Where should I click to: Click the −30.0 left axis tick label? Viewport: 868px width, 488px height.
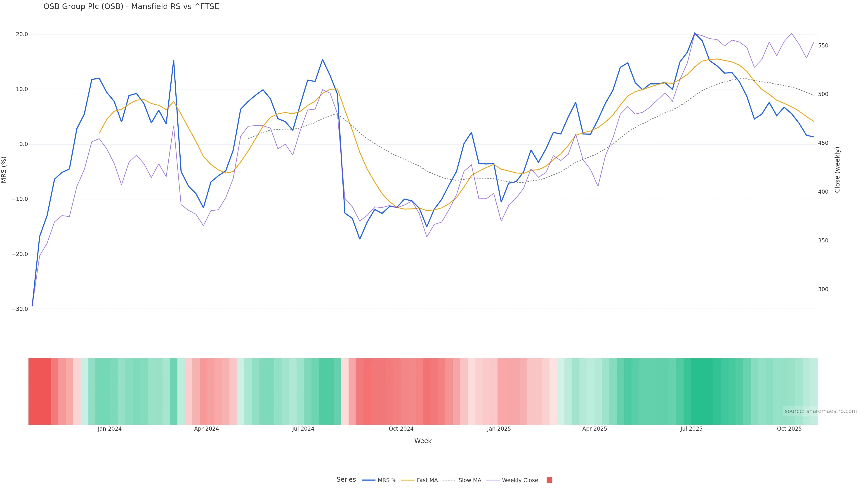pos(20,309)
